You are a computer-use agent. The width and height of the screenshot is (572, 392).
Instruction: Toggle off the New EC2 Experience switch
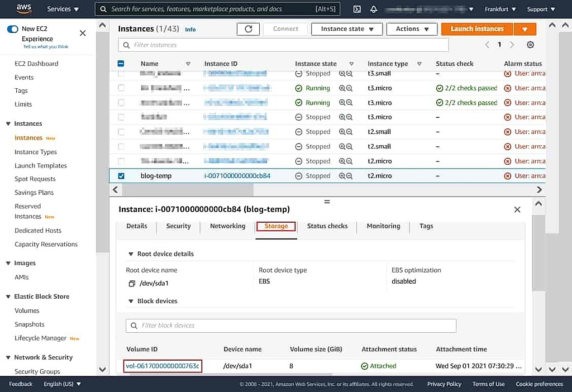point(12,28)
